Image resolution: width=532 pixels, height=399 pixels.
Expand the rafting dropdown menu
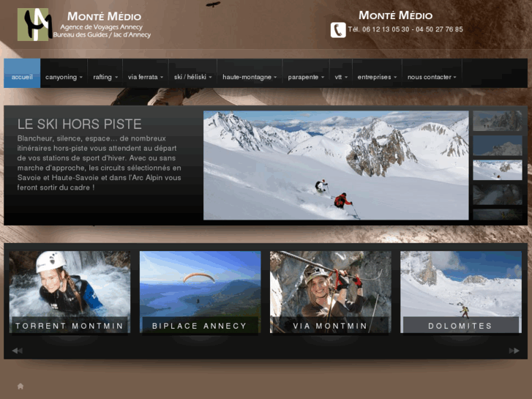(x=105, y=77)
